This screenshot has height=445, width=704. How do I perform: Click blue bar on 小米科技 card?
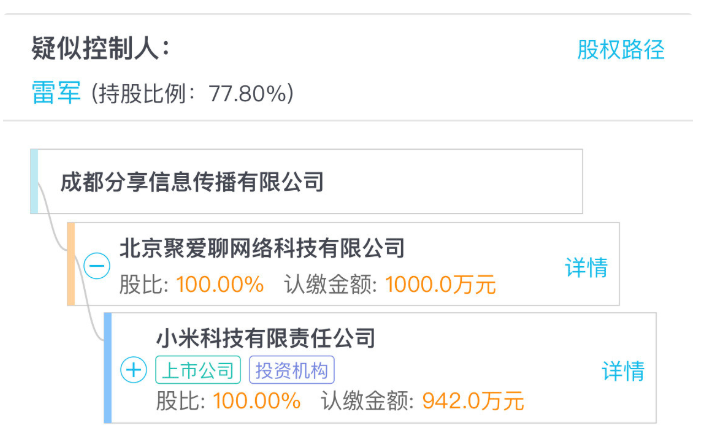pos(107,367)
